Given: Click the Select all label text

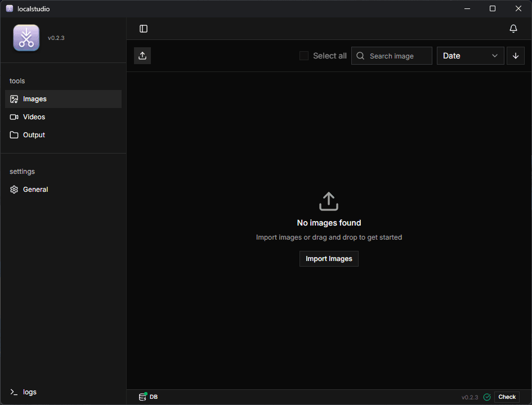Looking at the screenshot, I should [x=330, y=56].
